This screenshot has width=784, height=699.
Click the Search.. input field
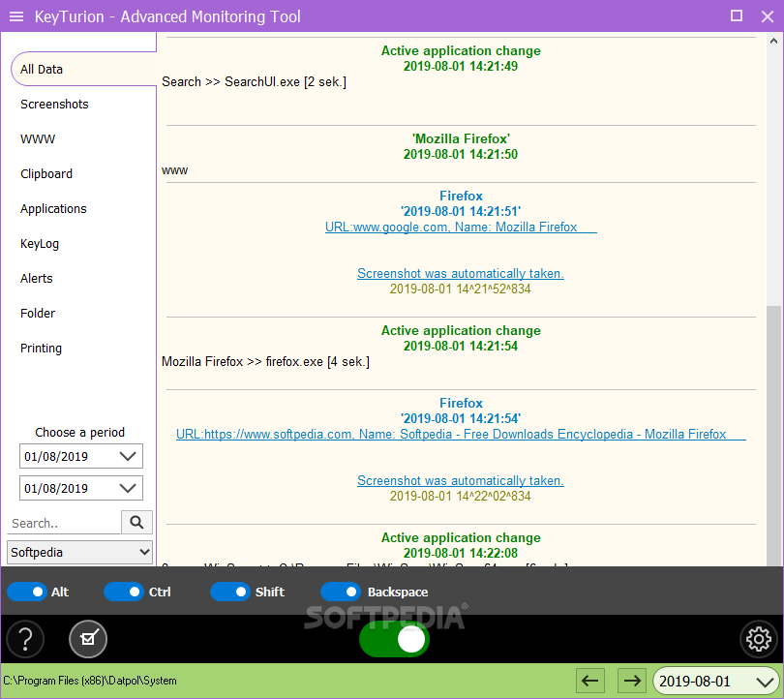[65, 523]
